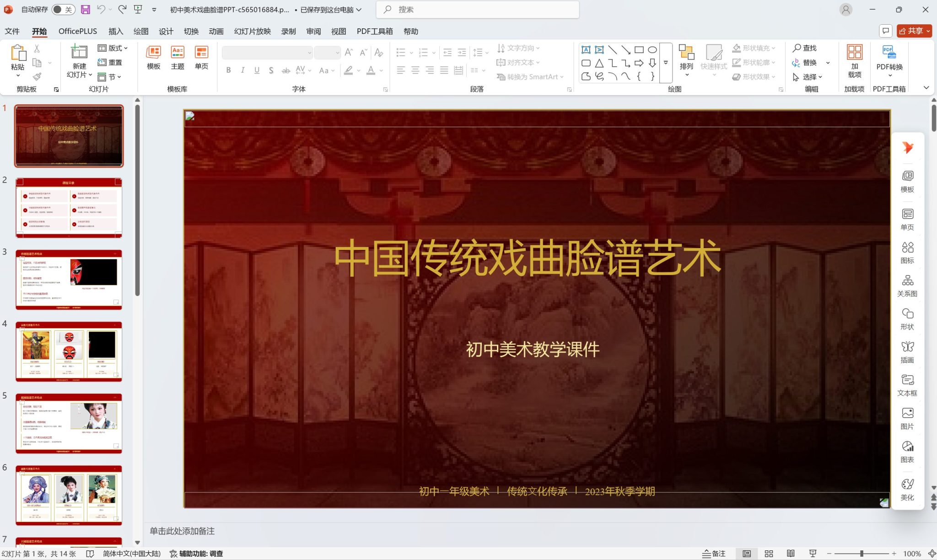Click the Save icon in title bar
937x560 pixels.
point(85,9)
